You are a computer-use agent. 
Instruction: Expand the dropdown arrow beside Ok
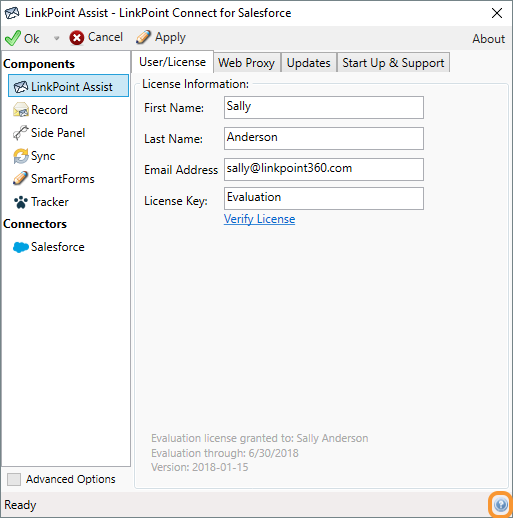(x=56, y=38)
